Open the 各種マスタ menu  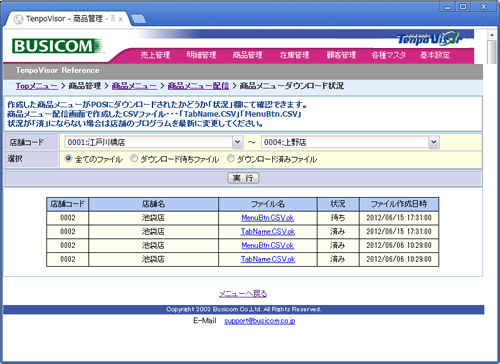click(389, 55)
